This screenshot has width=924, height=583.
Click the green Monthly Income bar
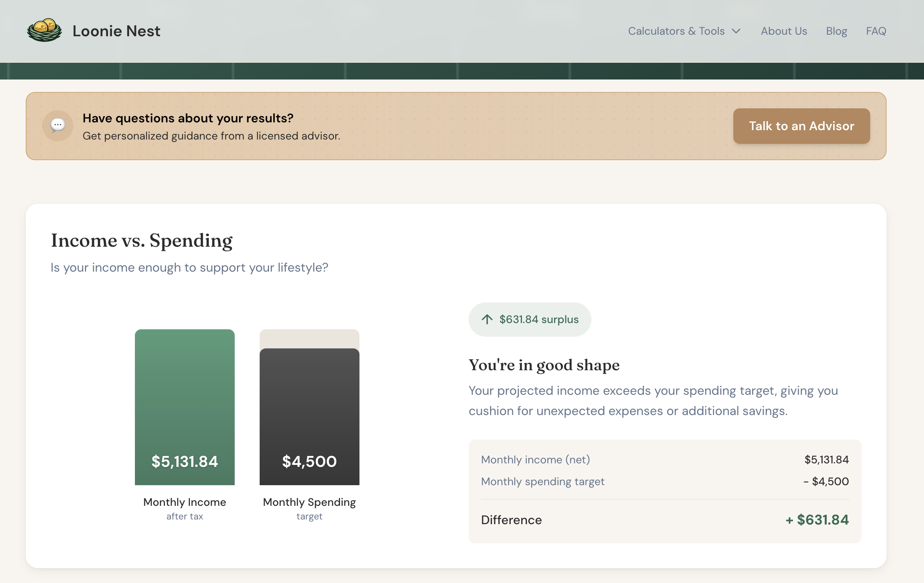coord(185,407)
